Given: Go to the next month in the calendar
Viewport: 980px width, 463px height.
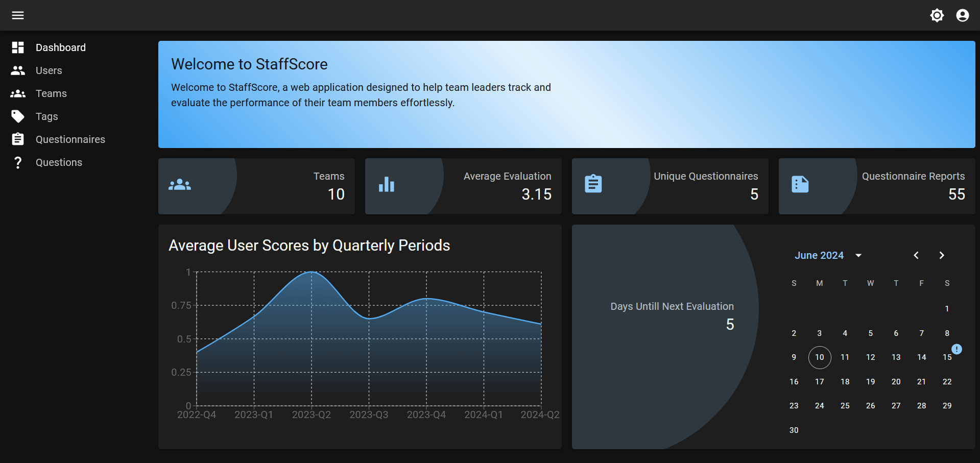Looking at the screenshot, I should click(x=942, y=255).
